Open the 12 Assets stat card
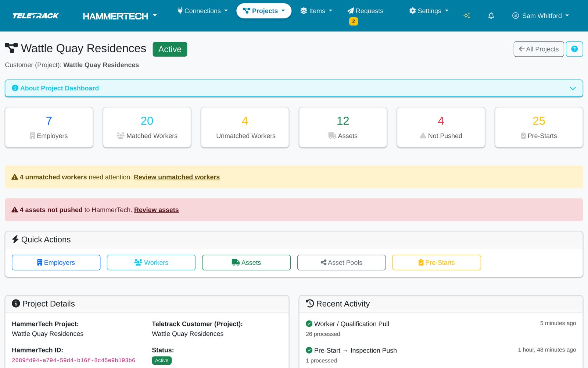 (x=343, y=127)
